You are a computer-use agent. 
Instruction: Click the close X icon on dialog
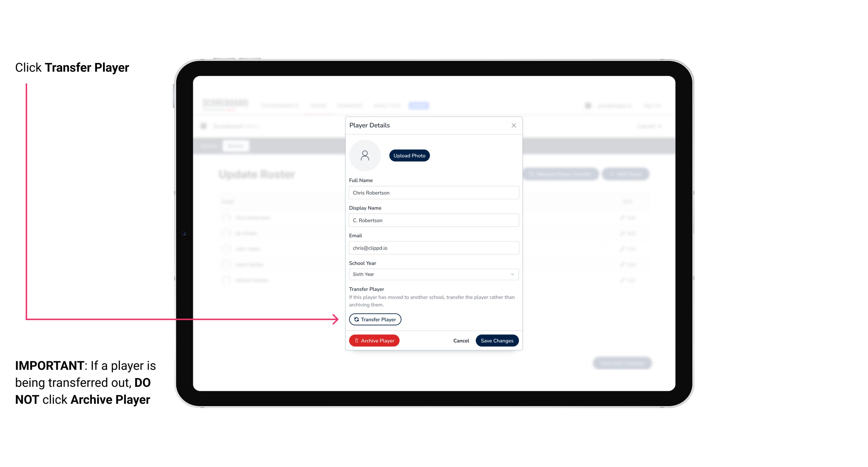tap(514, 125)
